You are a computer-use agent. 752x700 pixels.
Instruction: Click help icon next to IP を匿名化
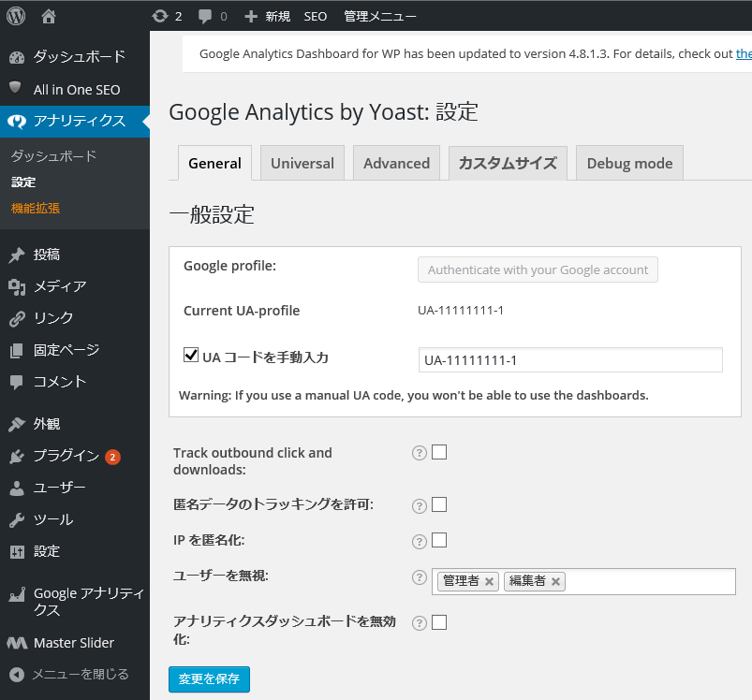[420, 542]
